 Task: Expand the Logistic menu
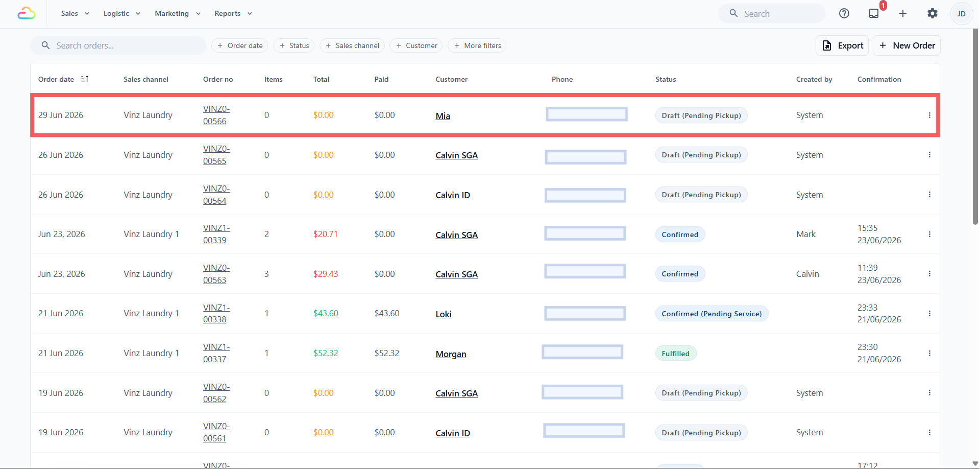click(x=121, y=13)
